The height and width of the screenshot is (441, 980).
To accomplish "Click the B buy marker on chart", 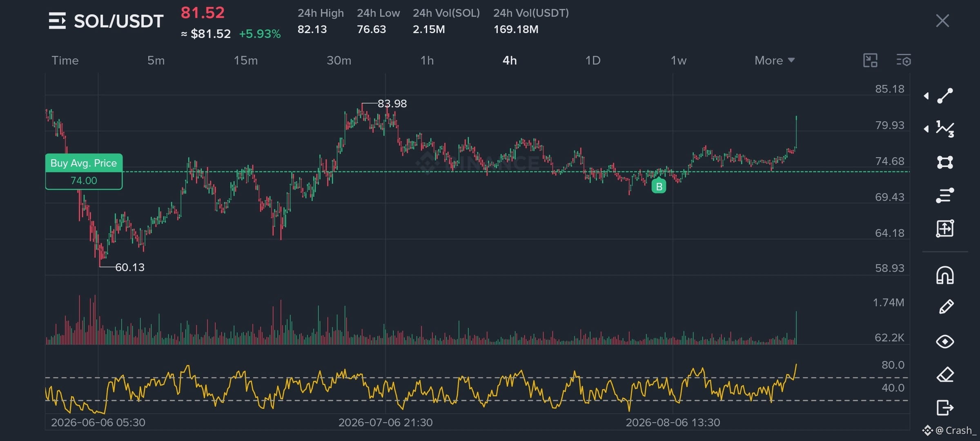I will coord(659,187).
